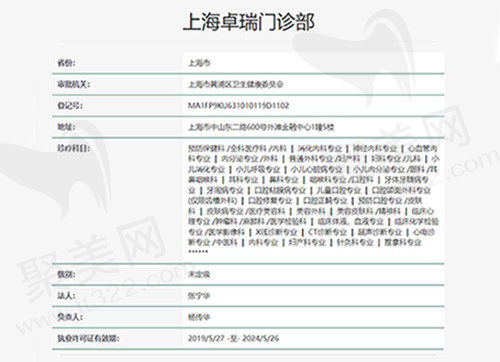This screenshot has height=362, width=500.
Task: Click the level value 未定级
Action: (199, 274)
